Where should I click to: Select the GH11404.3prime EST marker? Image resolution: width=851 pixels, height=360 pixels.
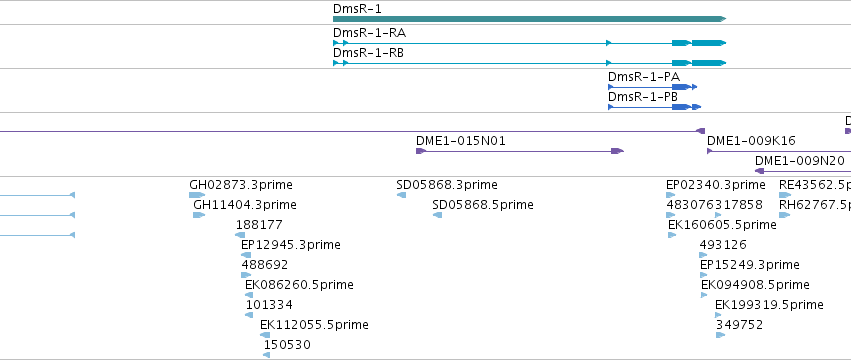pyautogui.click(x=199, y=215)
